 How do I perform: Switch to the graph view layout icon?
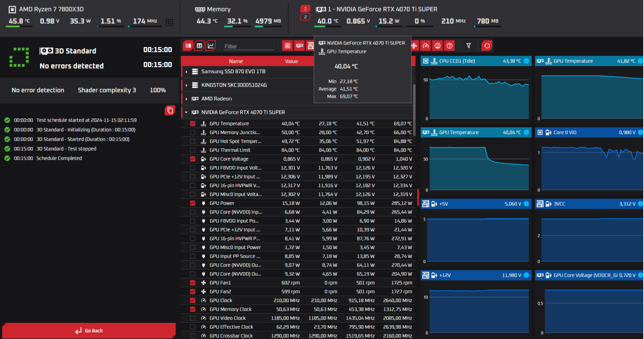[211, 46]
